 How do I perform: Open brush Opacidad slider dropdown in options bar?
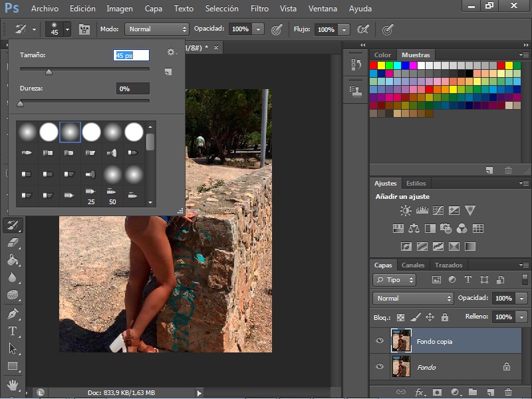tap(258, 29)
